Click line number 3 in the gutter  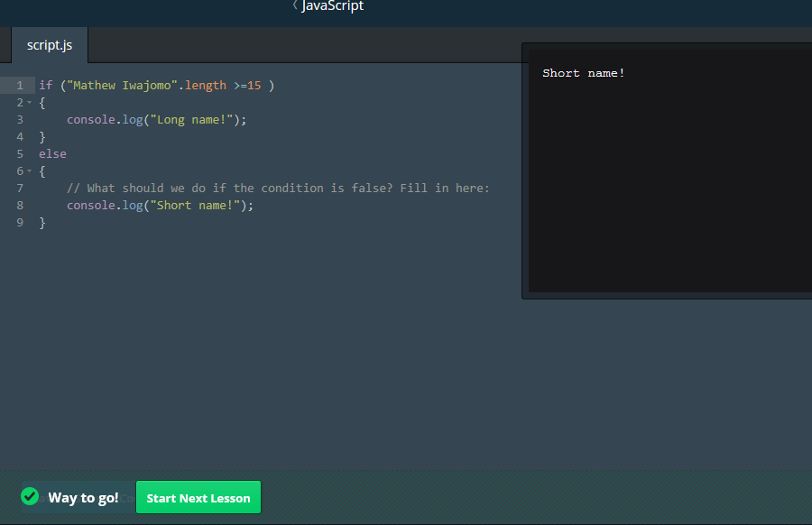20,120
